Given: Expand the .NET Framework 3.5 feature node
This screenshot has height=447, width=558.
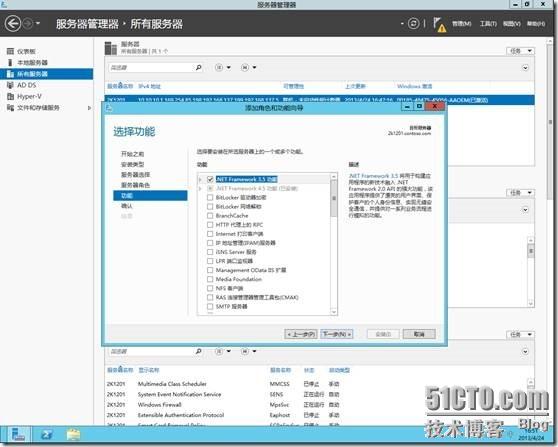Looking at the screenshot, I should click(201, 179).
